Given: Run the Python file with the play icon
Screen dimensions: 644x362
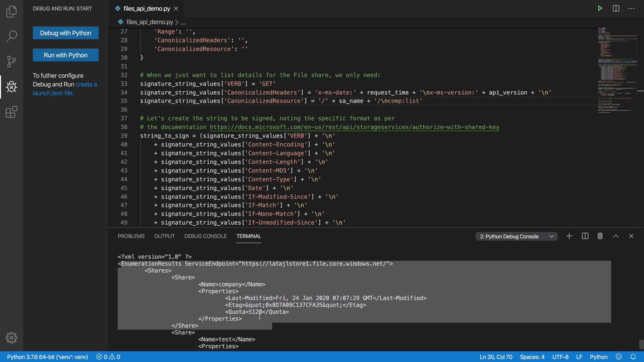Looking at the screenshot, I should 600,8.
